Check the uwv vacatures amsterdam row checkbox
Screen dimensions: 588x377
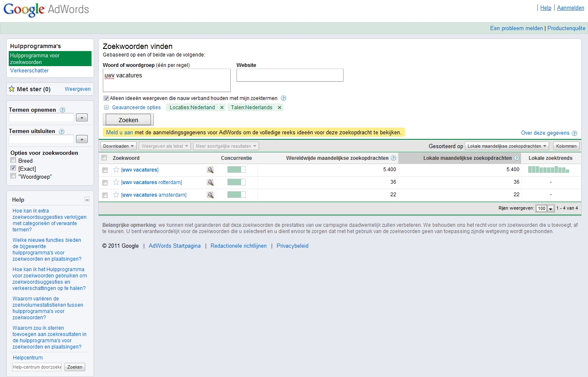coord(105,195)
